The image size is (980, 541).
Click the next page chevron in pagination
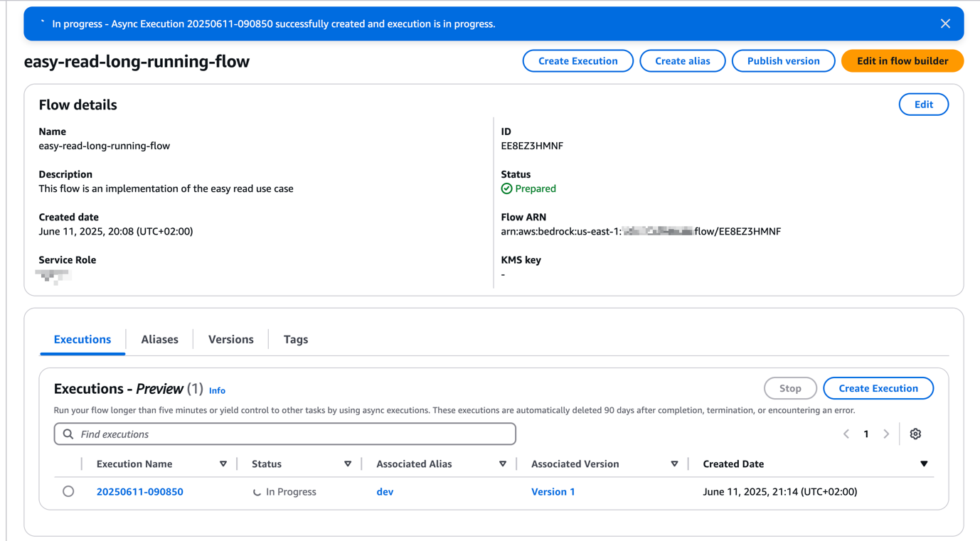click(x=886, y=434)
